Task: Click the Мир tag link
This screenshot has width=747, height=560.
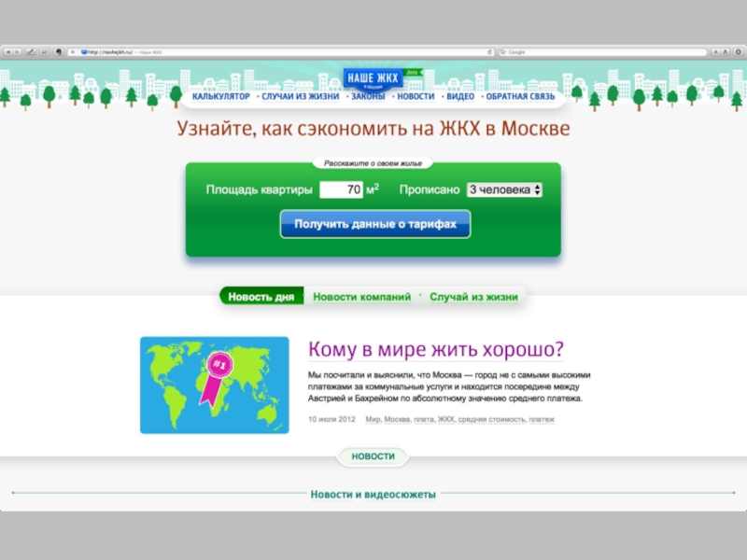Action: click(x=373, y=419)
